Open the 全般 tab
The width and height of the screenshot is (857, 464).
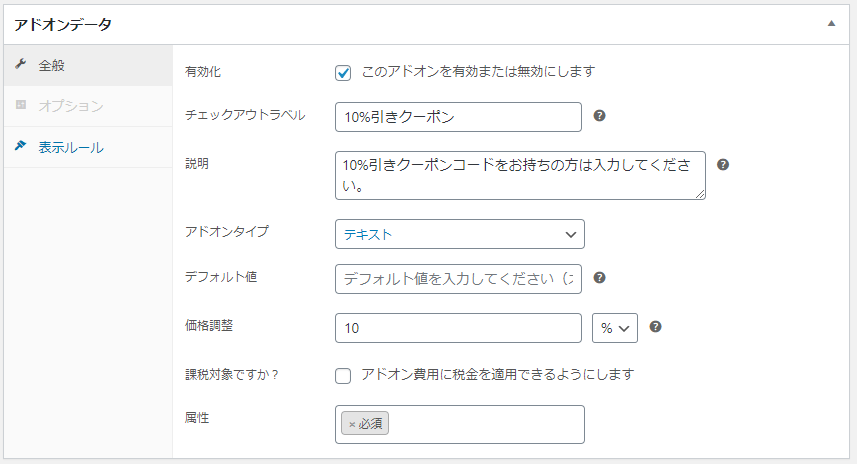[x=88, y=66]
